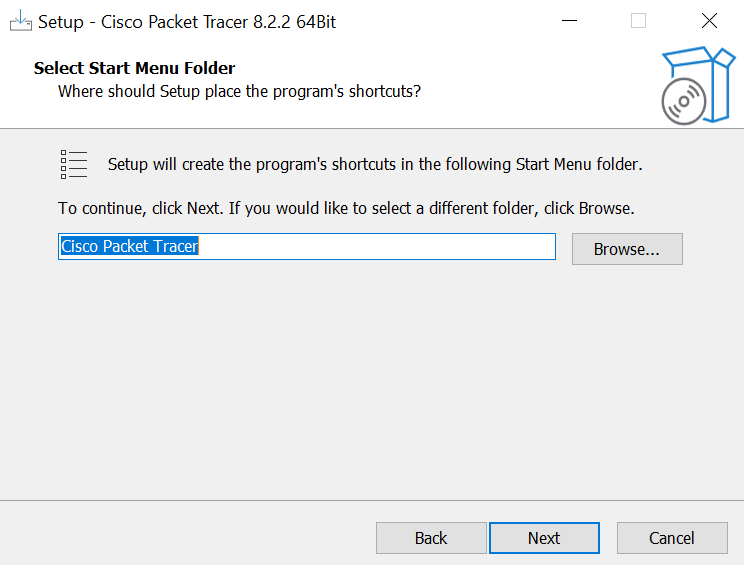Click the Start Menu folder list icon
The image size is (744, 565).
tap(74, 164)
